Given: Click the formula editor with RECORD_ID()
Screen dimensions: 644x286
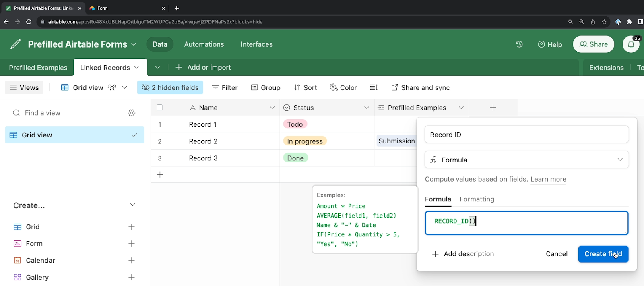Looking at the screenshot, I should click(526, 223).
